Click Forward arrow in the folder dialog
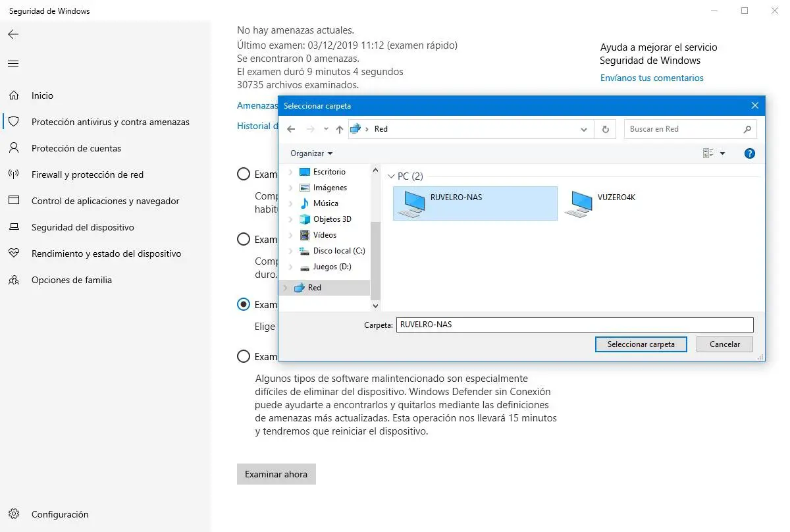Image resolution: width=790 pixels, height=532 pixels. (x=311, y=129)
